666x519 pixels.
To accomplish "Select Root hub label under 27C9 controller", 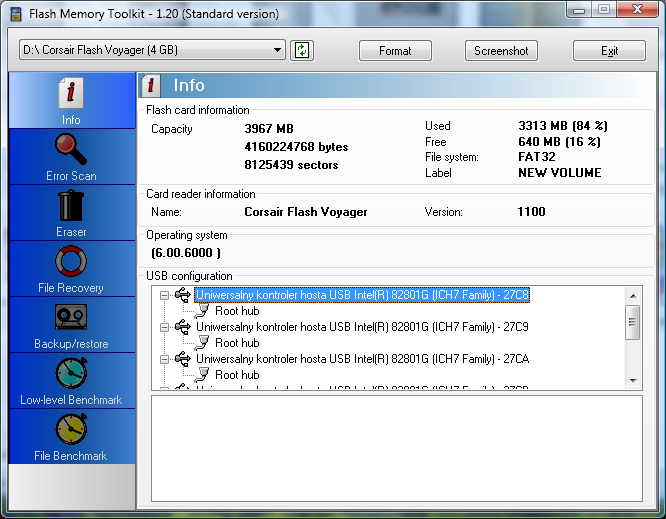I will coord(237,343).
